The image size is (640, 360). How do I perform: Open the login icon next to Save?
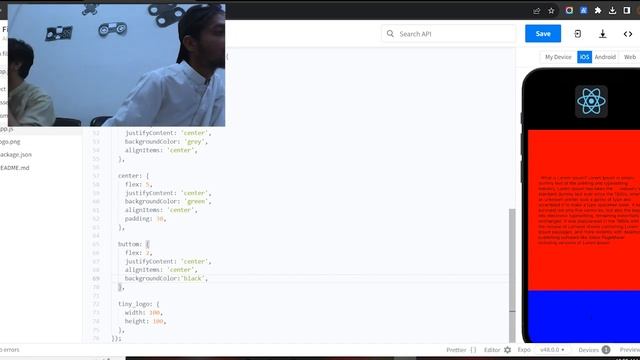(577, 34)
